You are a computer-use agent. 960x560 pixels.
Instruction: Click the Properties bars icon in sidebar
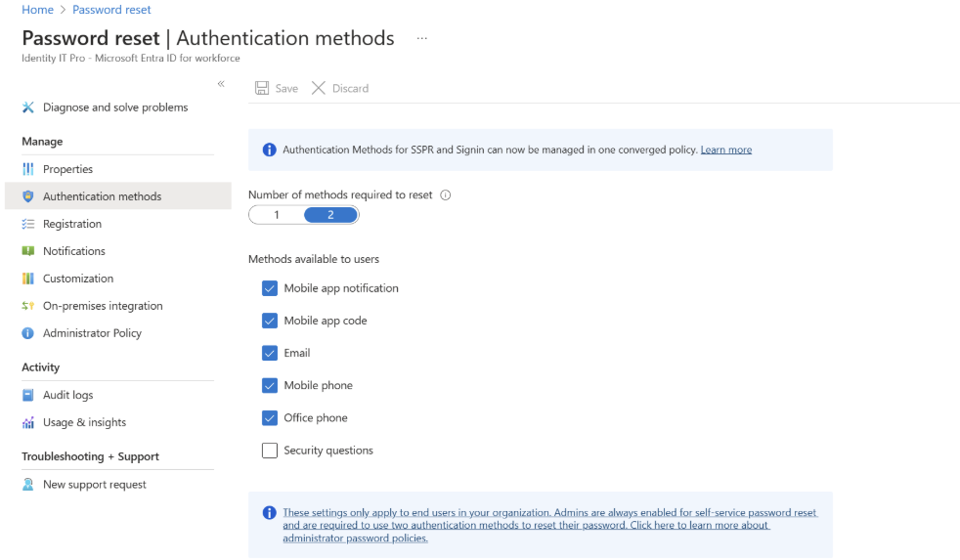[x=28, y=169]
